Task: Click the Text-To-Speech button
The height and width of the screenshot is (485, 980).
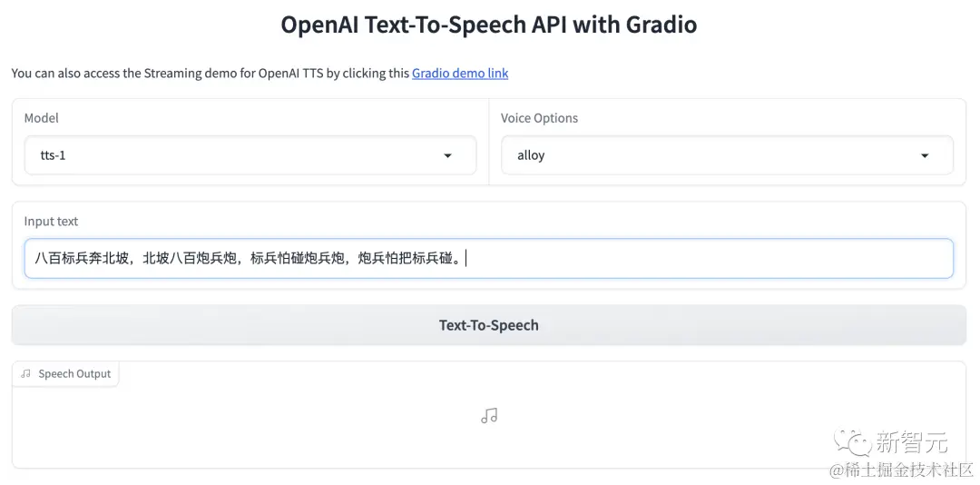Action: pos(489,325)
